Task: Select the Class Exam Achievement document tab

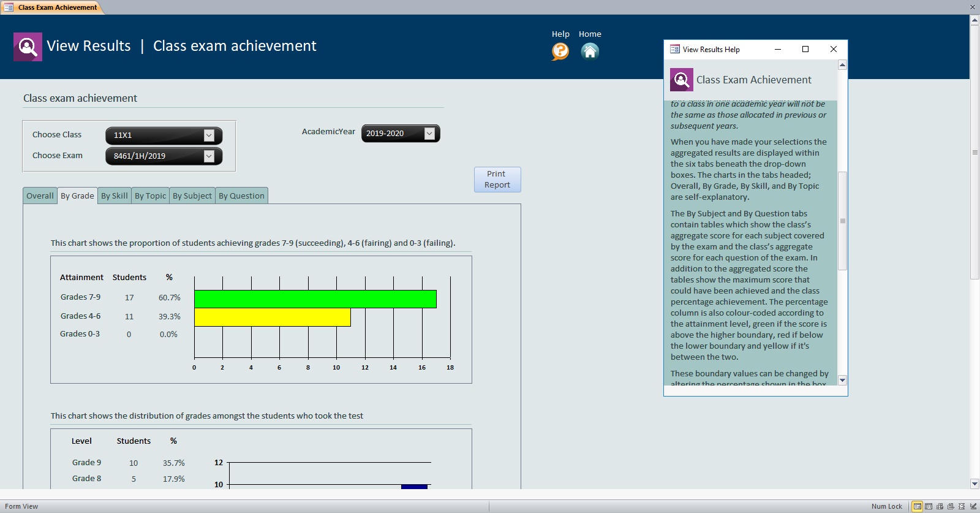Action: pyautogui.click(x=51, y=7)
